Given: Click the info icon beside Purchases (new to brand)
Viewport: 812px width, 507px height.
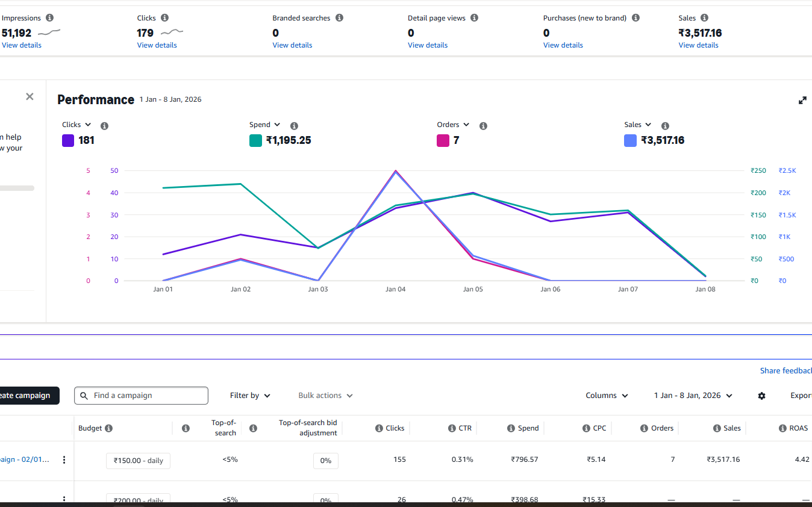Looking at the screenshot, I should coord(636,17).
